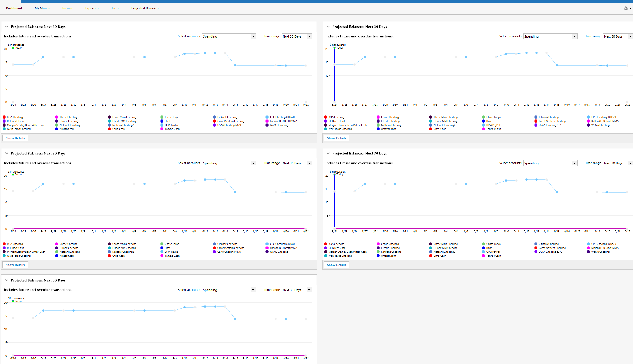Open Time range dropdown in middle-left panel

click(x=297, y=163)
